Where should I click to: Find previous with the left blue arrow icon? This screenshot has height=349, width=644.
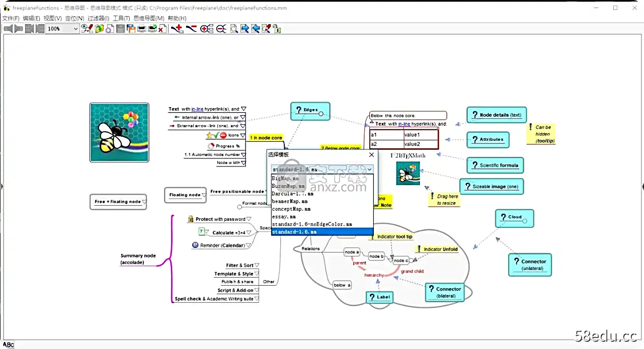coord(256,29)
